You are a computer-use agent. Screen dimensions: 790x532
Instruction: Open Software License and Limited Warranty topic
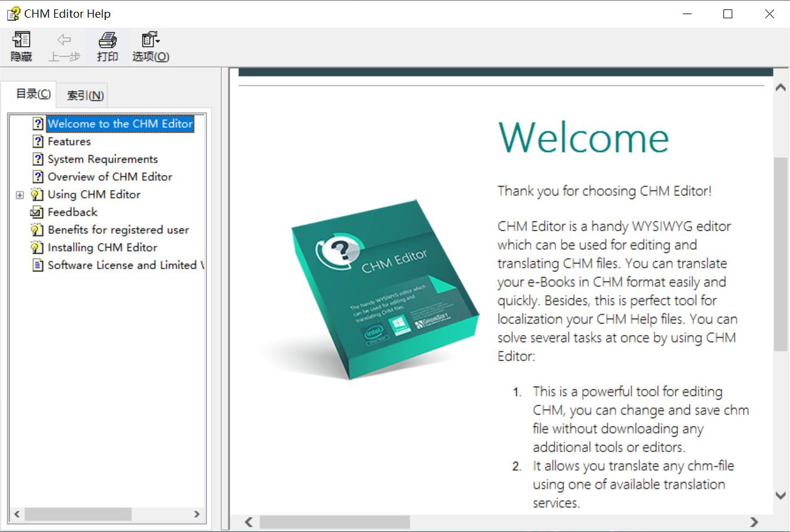pyautogui.click(x=125, y=265)
